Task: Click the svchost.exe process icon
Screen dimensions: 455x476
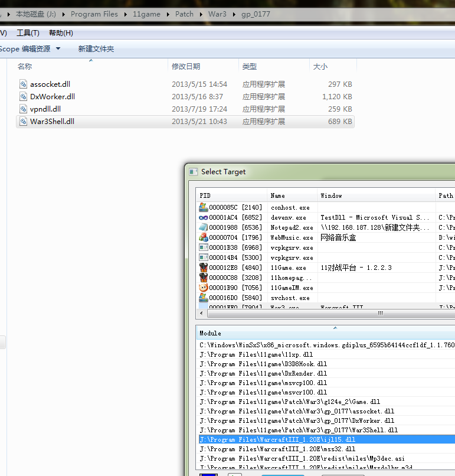Action: (x=203, y=298)
